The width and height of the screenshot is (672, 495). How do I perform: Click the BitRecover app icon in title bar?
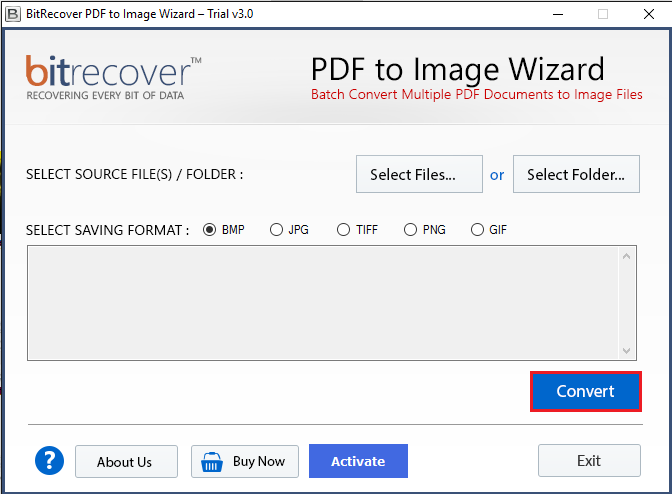point(13,14)
